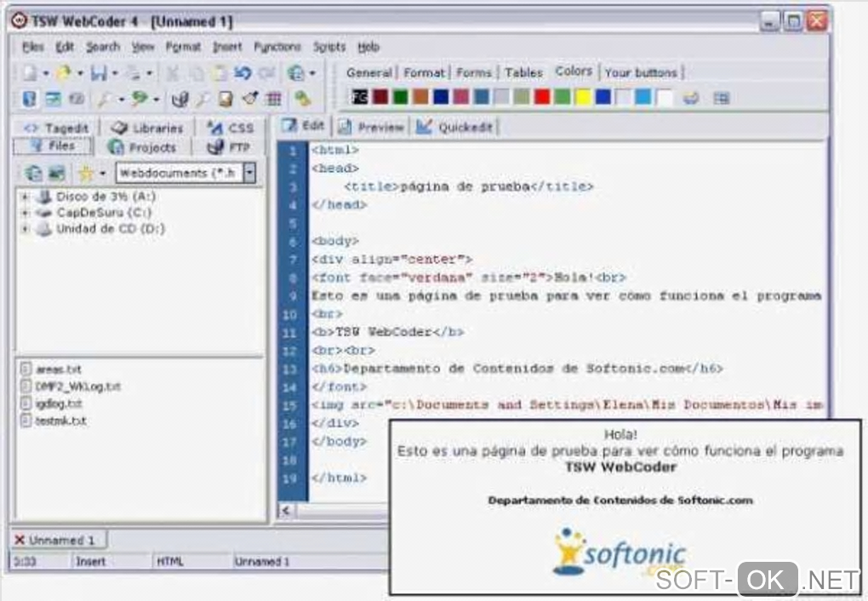The height and width of the screenshot is (601, 868).
Task: Expand Disco de 3½ (A:) drive
Action: [x=25, y=197]
